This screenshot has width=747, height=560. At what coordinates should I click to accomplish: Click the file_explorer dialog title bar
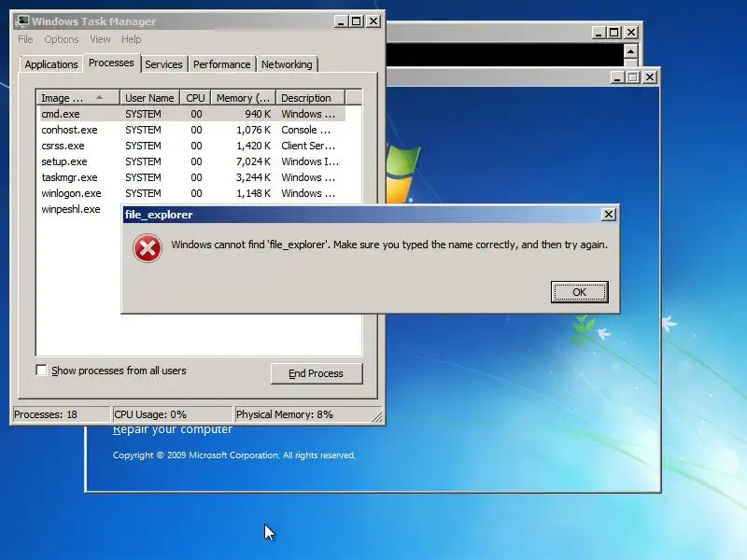click(x=362, y=215)
